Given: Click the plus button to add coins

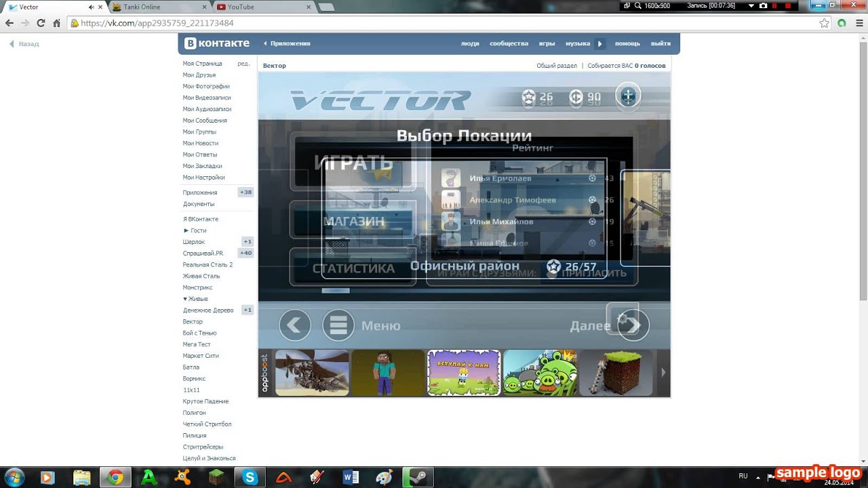Looking at the screenshot, I should tap(628, 96).
